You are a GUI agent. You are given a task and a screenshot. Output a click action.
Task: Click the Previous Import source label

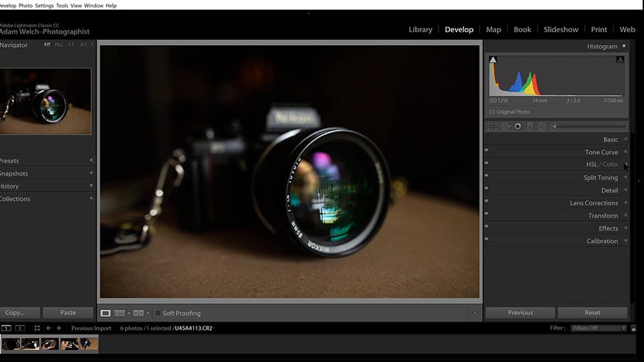point(91,328)
